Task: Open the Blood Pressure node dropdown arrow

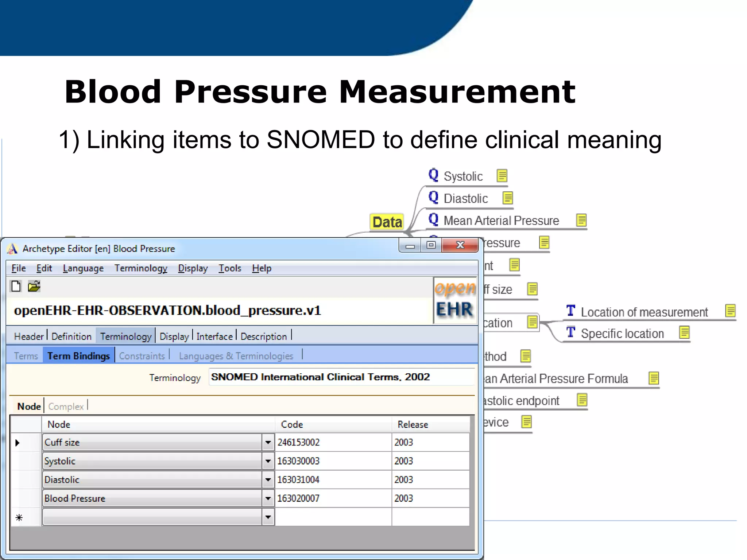Action: pyautogui.click(x=268, y=498)
